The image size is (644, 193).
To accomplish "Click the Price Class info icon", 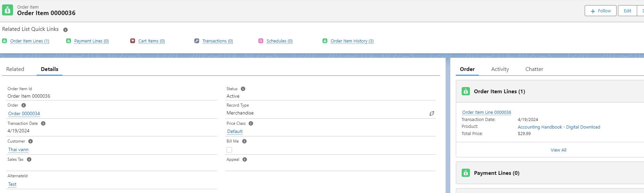I will tap(251, 123).
